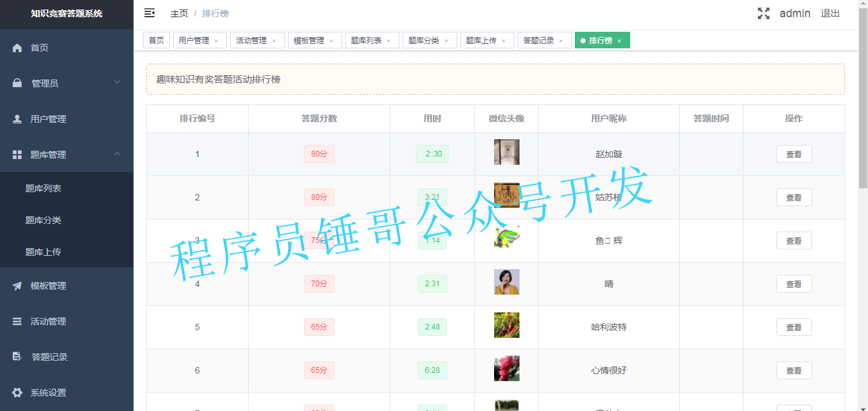Click avatar thumbnail of 心情很好
The image size is (868, 411).
point(507,368)
